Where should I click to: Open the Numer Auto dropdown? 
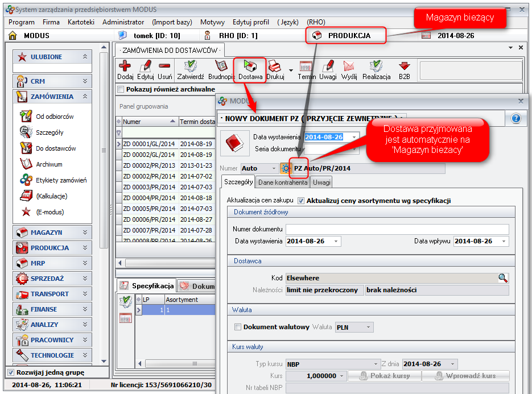tap(274, 168)
